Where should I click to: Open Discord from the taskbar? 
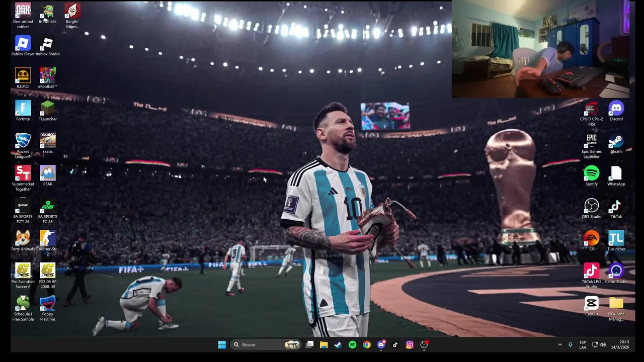pos(381,344)
